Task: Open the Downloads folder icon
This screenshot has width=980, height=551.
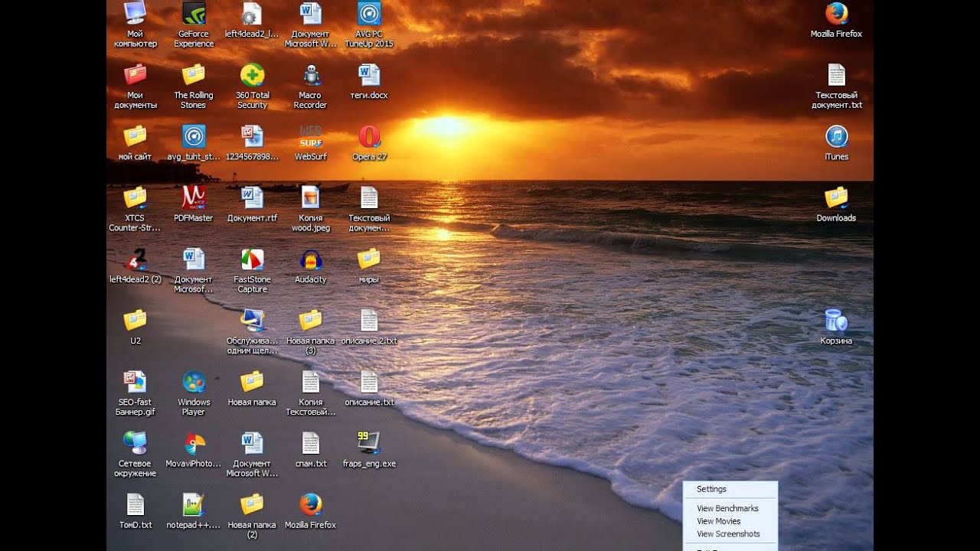Action: click(x=836, y=204)
